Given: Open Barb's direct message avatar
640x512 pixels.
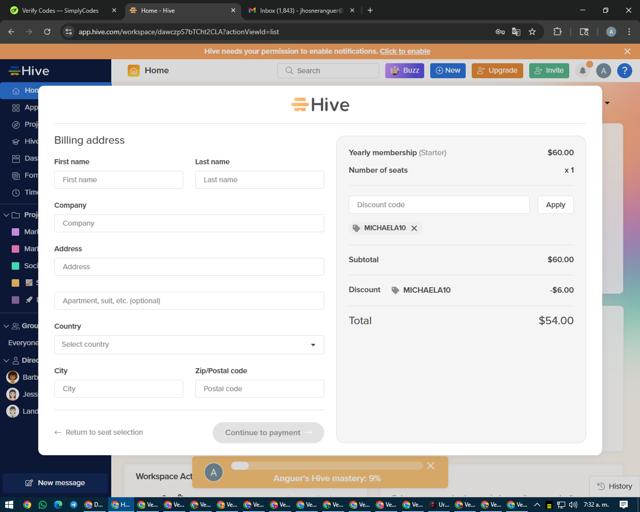Looking at the screenshot, I should (x=13, y=377).
